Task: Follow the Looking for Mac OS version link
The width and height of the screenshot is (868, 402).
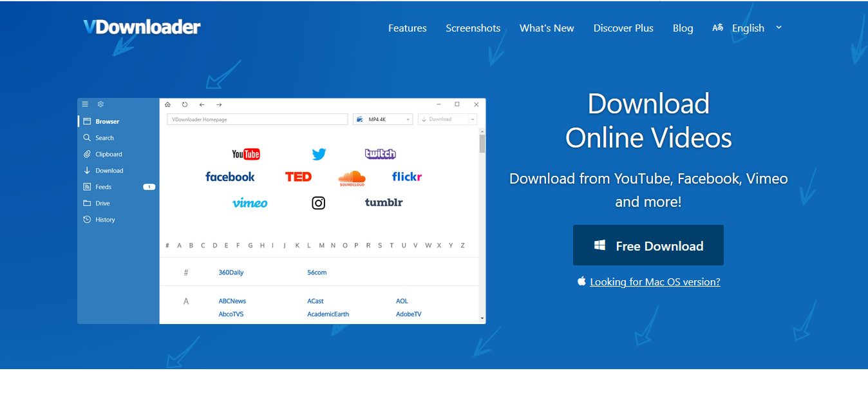Action: point(655,282)
